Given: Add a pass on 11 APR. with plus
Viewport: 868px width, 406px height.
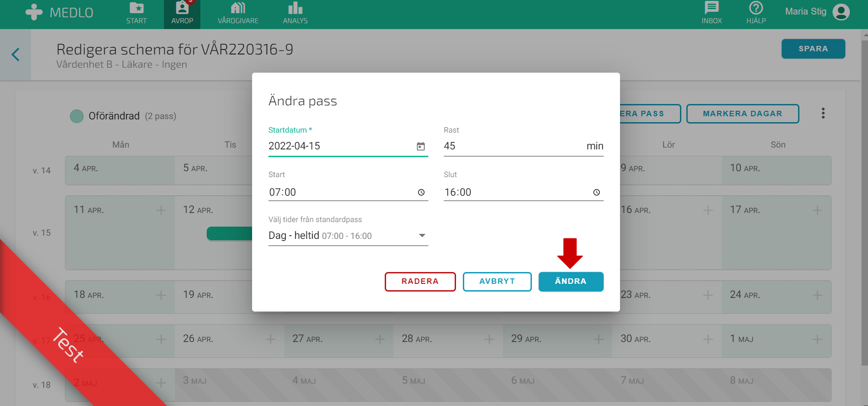Looking at the screenshot, I should click(161, 210).
